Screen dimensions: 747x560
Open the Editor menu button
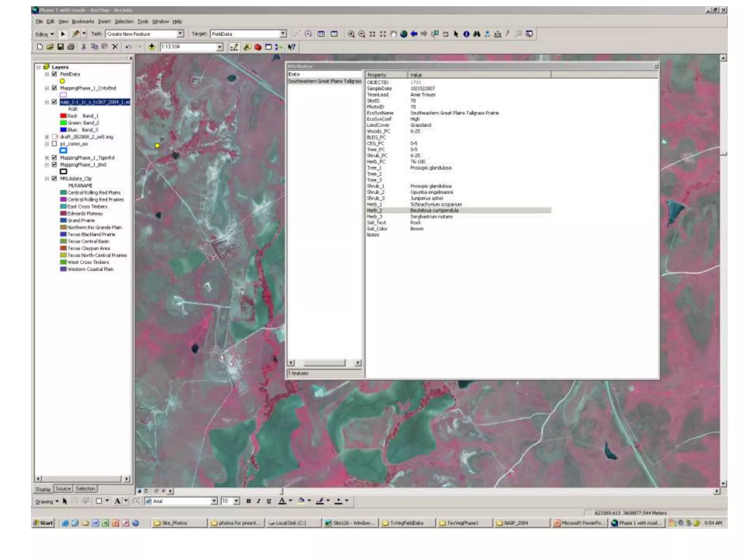coord(44,34)
